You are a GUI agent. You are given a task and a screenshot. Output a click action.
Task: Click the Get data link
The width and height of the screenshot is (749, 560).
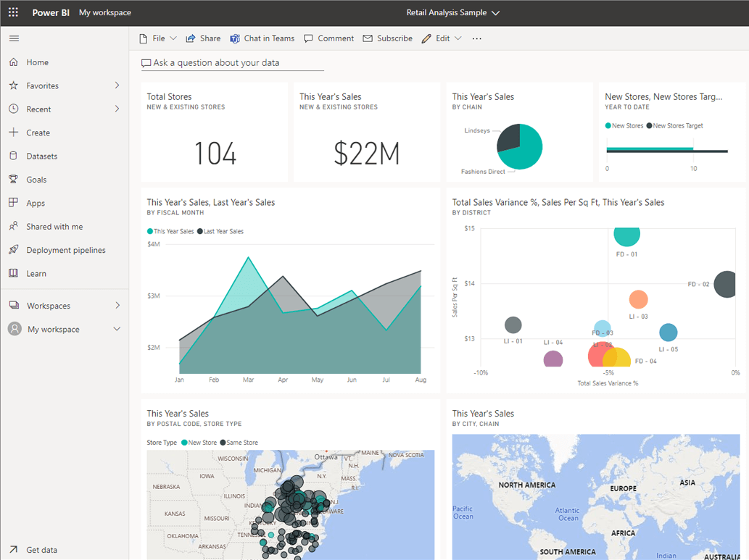coord(41,550)
